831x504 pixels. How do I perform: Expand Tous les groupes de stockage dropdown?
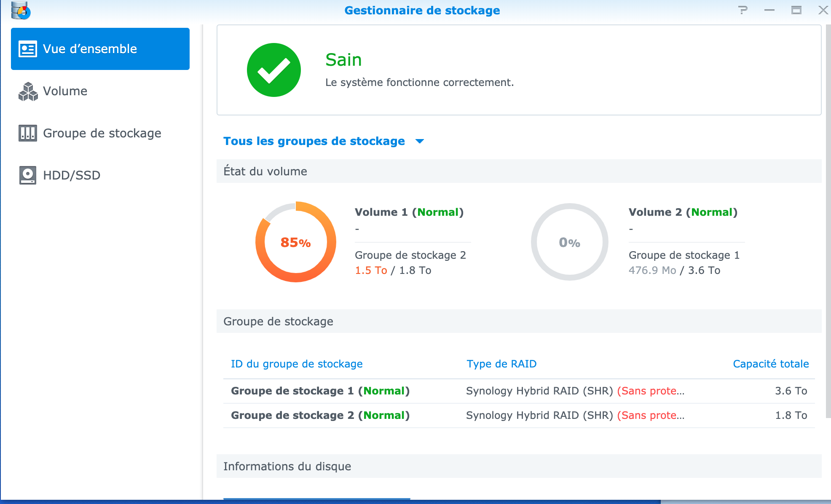pyautogui.click(x=314, y=141)
